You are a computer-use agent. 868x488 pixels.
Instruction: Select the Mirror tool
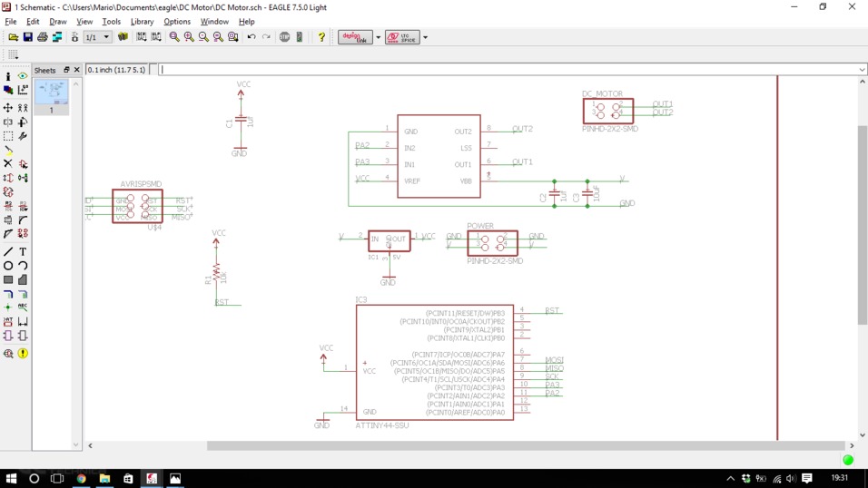coord(8,122)
